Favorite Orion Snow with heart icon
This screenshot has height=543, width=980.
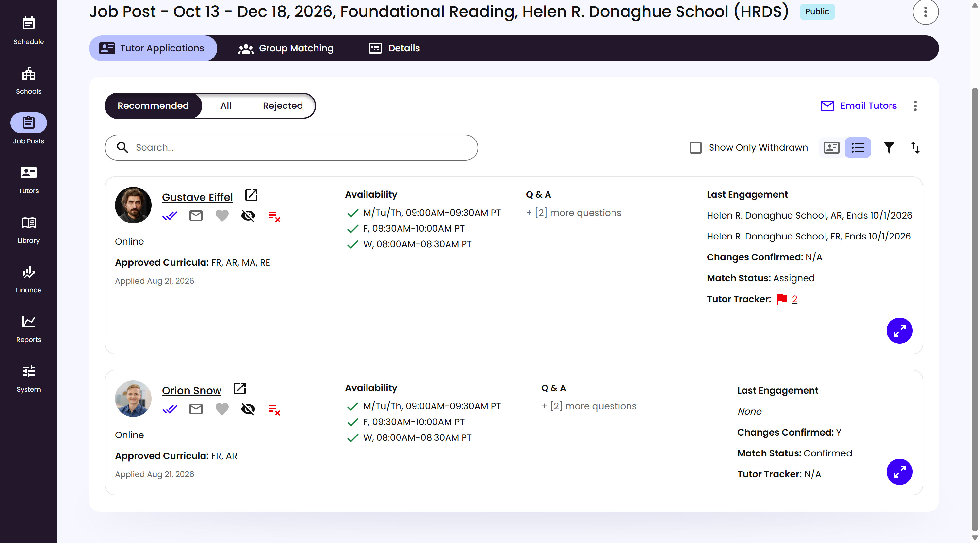(222, 409)
